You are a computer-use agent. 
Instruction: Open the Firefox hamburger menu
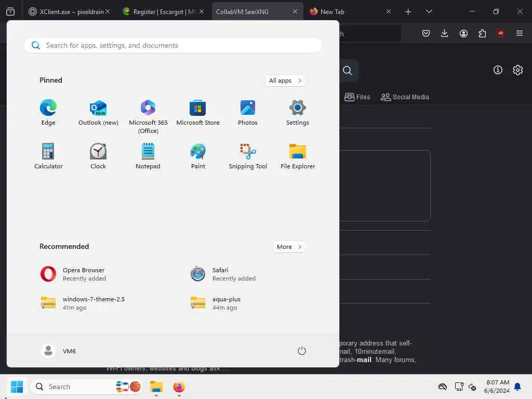[520, 33]
